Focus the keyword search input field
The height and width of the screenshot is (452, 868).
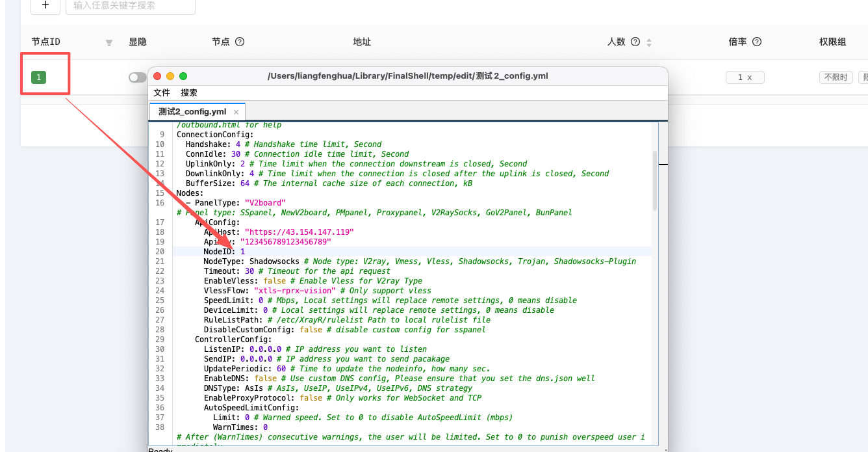(131, 6)
